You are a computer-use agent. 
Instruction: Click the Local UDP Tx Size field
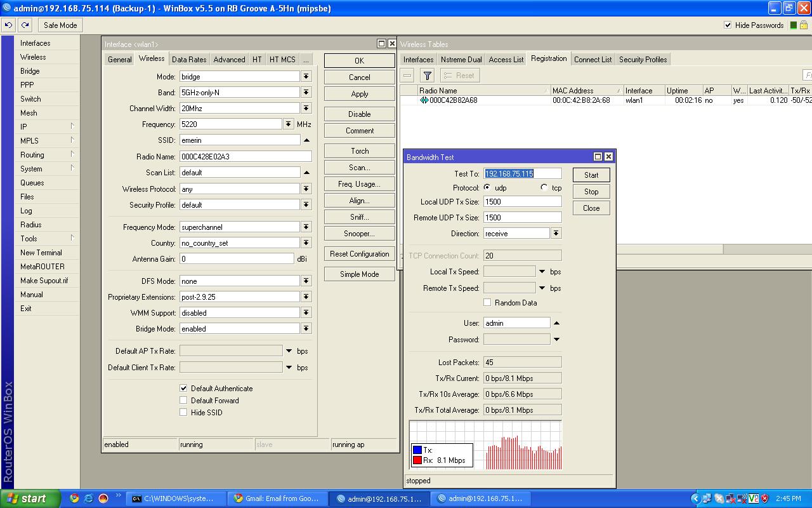click(523, 202)
